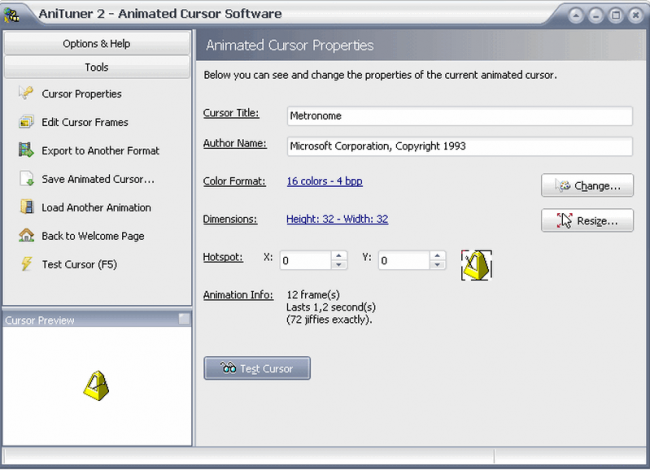Click the Author Name: label
This screenshot has width=650, height=470.
pyautogui.click(x=235, y=143)
